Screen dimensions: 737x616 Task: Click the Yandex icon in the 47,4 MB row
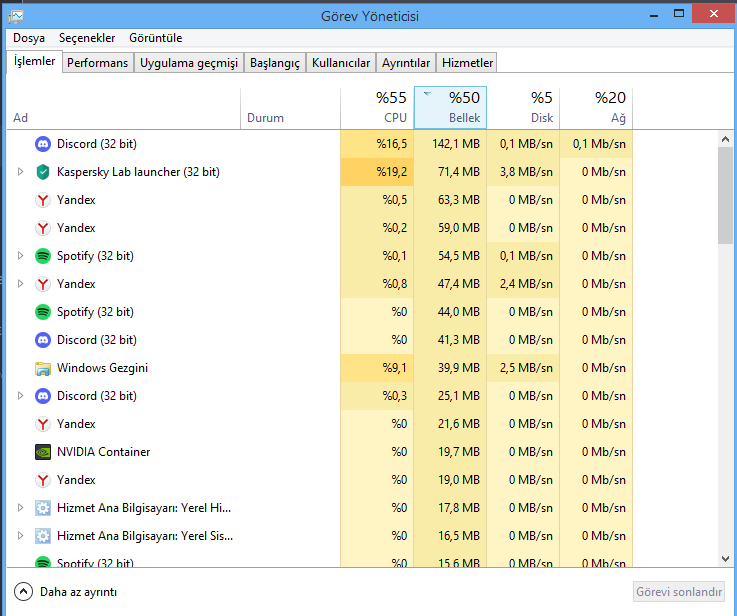(43, 284)
